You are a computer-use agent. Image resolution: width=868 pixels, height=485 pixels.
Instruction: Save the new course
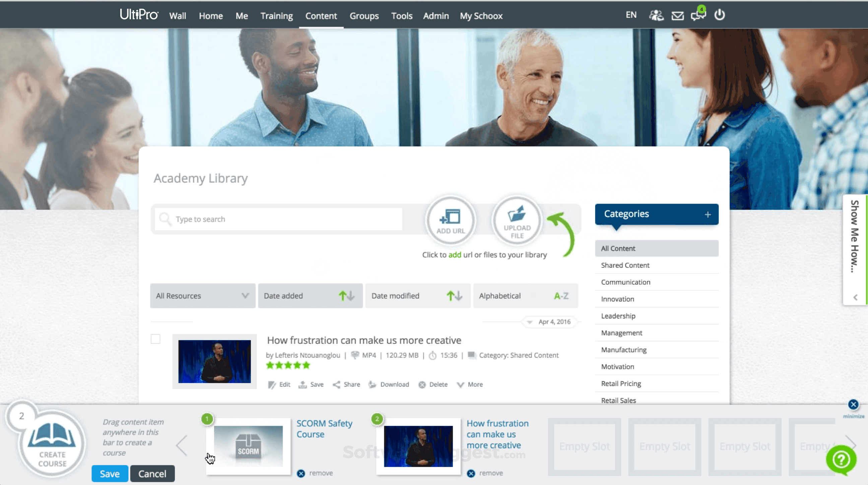[110, 474]
